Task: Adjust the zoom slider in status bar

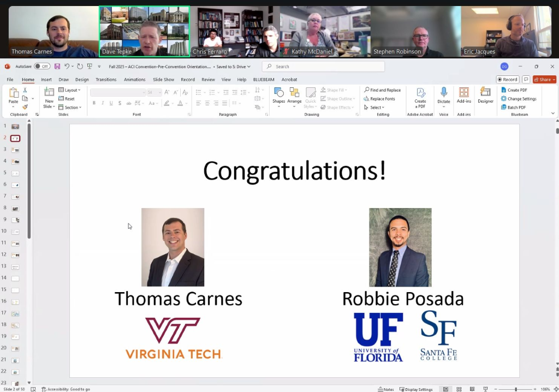Action: (516, 389)
